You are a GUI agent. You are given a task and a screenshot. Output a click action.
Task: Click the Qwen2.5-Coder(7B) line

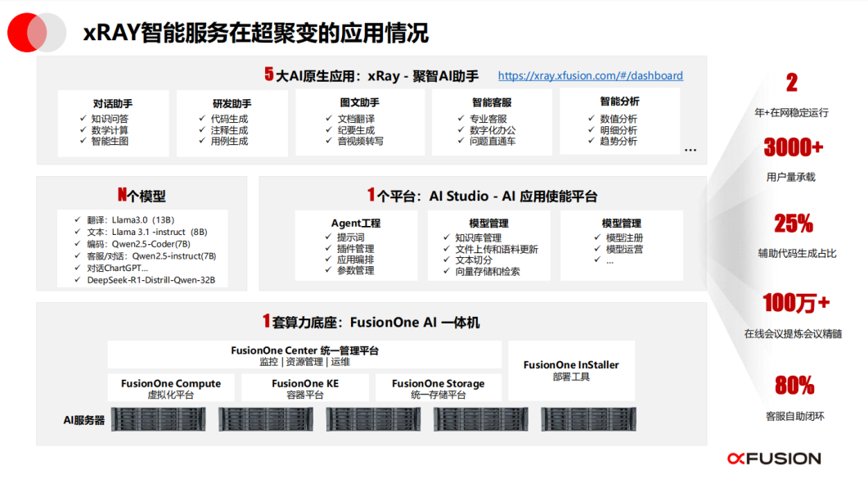click(x=138, y=244)
